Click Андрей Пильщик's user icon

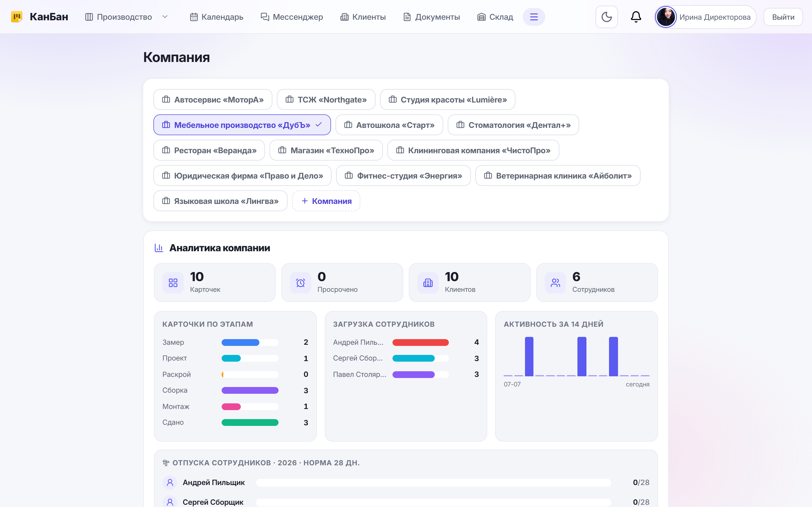pos(170,482)
